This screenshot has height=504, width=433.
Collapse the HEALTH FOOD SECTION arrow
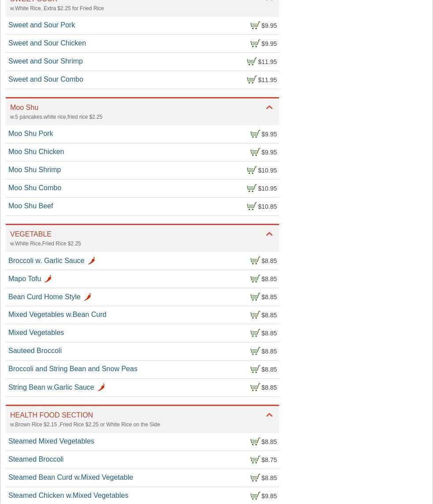click(269, 415)
